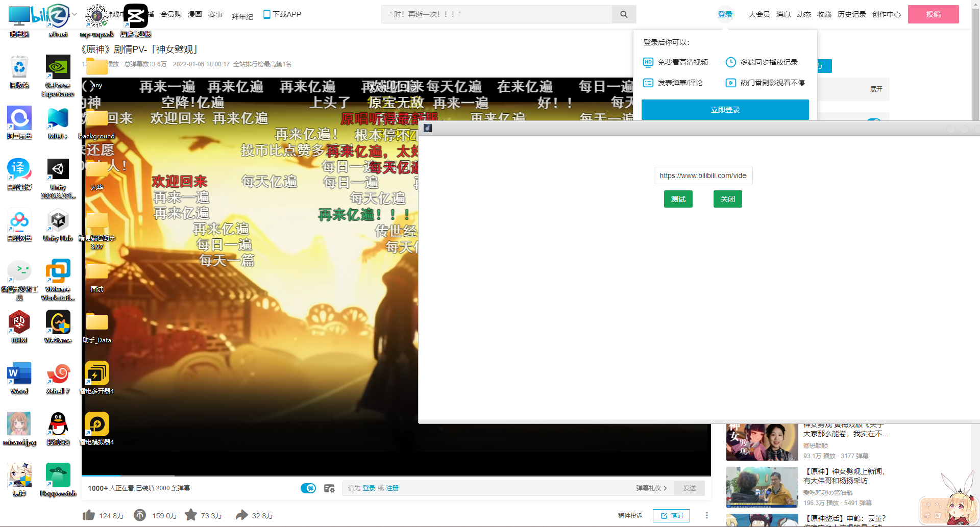Open the 拜年纪 nav item
Screen dimensions: 980x527
242,16
